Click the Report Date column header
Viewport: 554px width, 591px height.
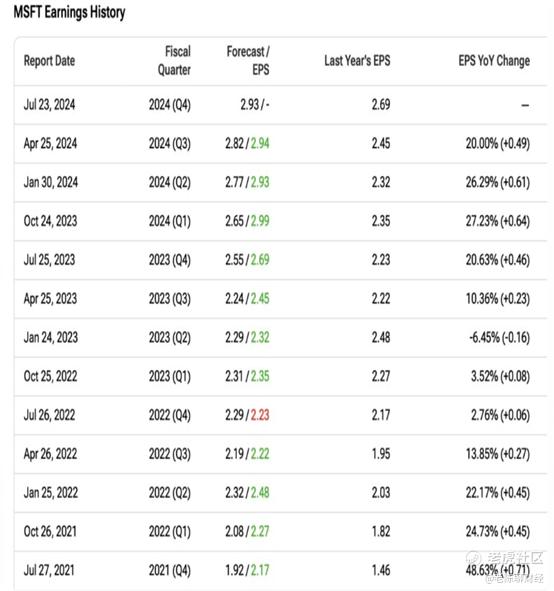point(49,61)
